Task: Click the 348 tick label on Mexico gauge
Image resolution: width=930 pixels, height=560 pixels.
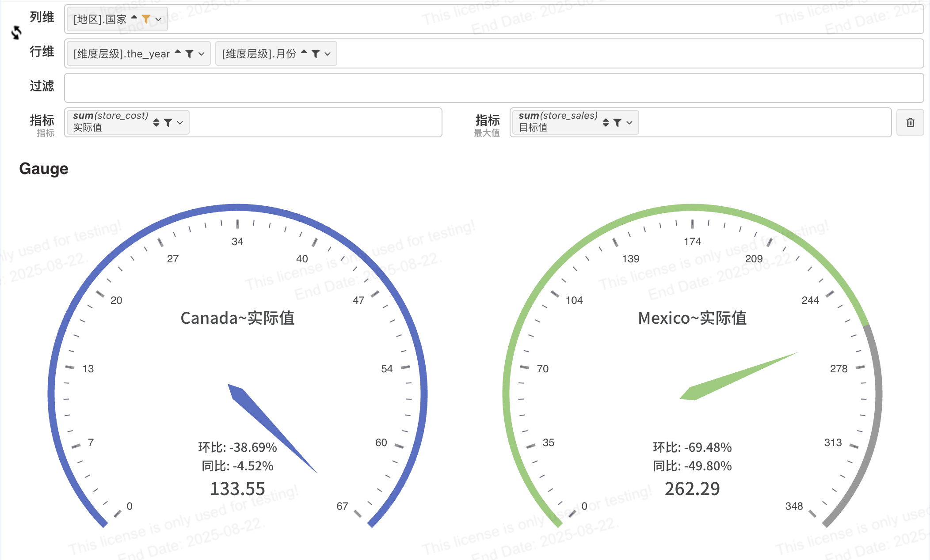Action: point(794,506)
